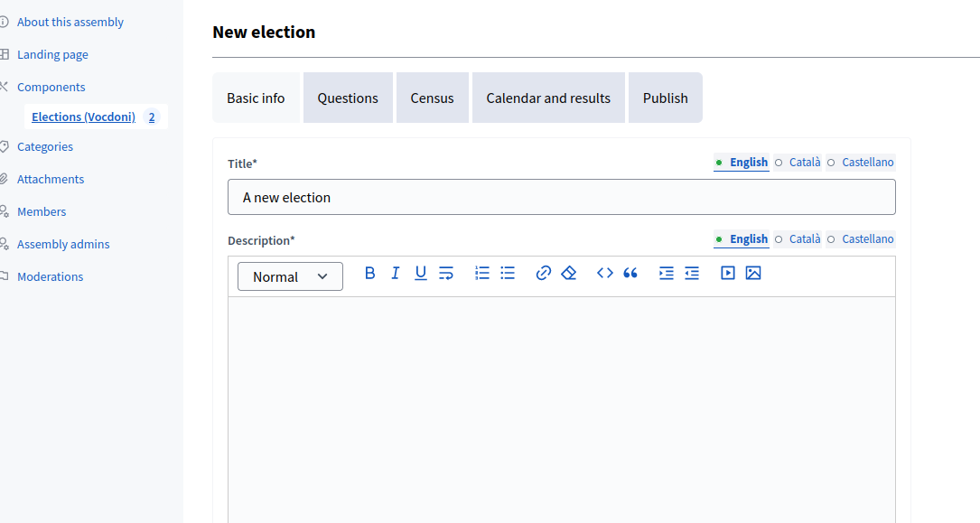
Task: Create an ordered numbered list
Action: click(x=482, y=273)
